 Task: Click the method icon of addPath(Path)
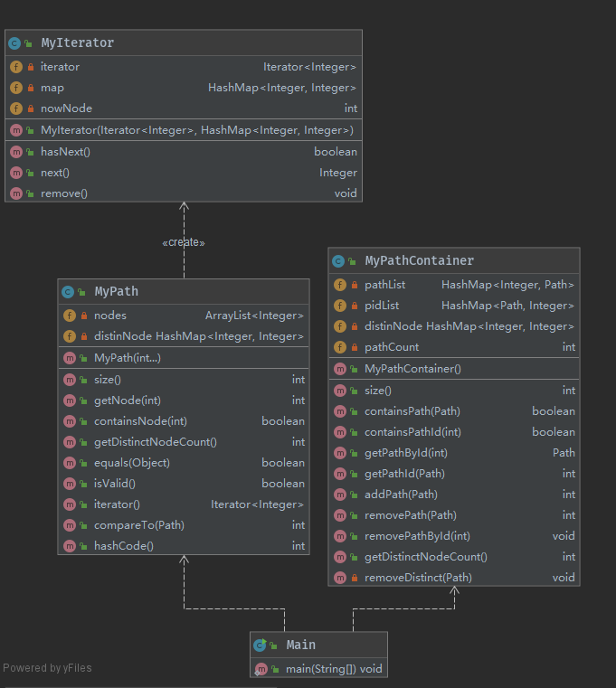coord(340,495)
